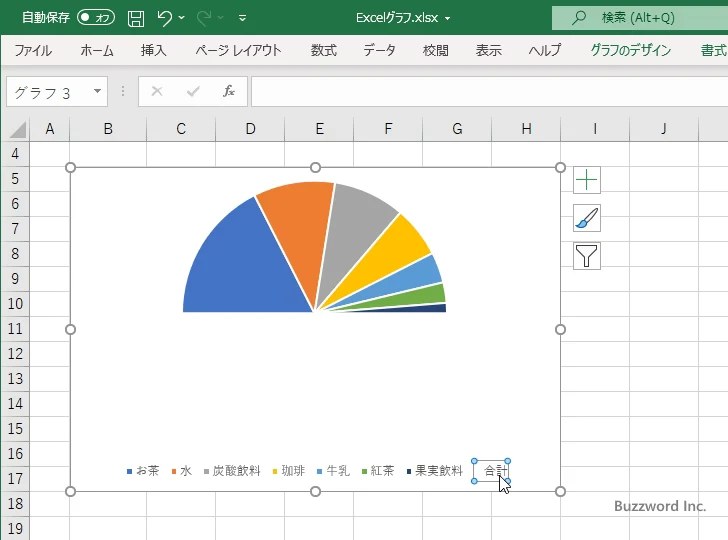Switch to the グラフのデザイン tab
Image resolution: width=728 pixels, height=540 pixels.
[x=630, y=50]
